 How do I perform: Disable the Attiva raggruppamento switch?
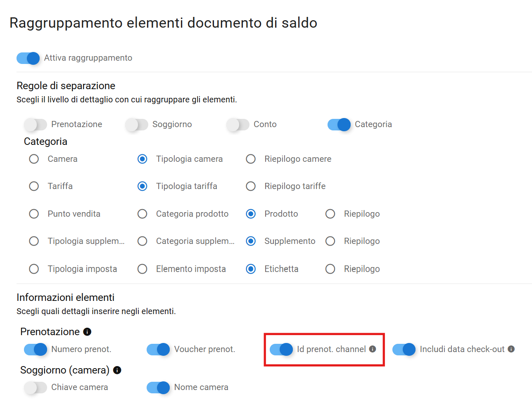pos(28,58)
